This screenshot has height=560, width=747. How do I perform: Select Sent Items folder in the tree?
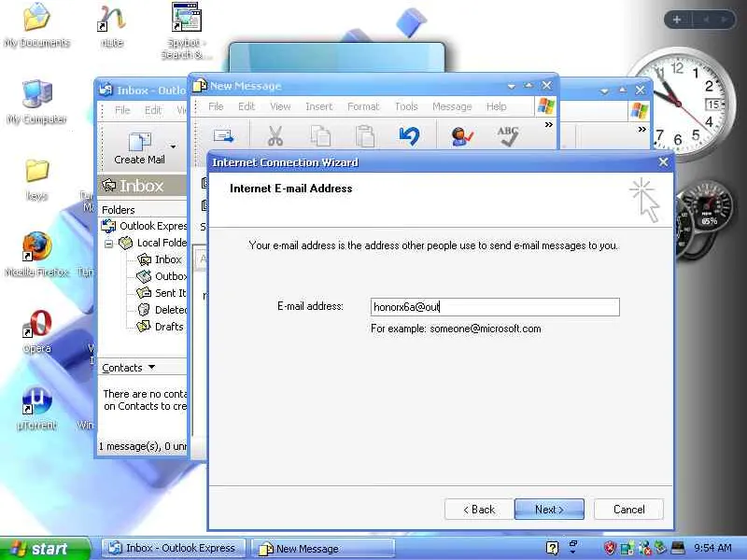pos(162,293)
